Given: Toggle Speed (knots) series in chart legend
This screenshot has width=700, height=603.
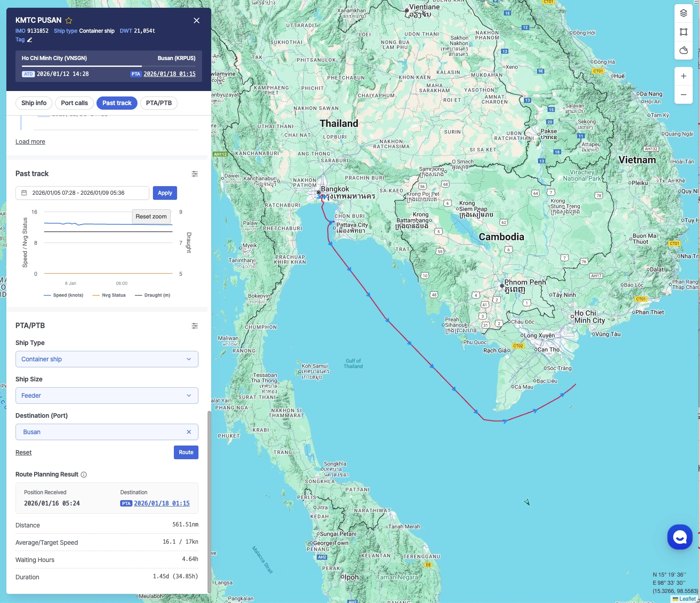Looking at the screenshot, I should point(64,295).
